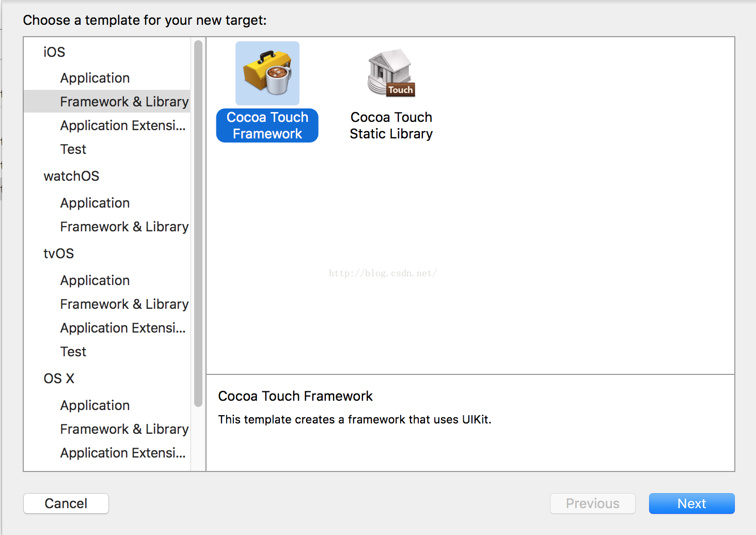The width and height of the screenshot is (756, 535).
Task: Select the OS X platform heading
Action: tap(59, 379)
